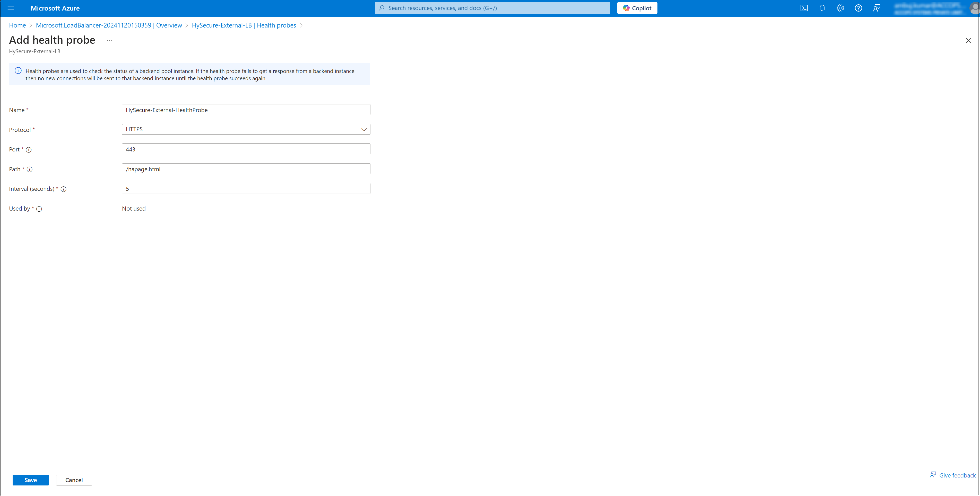Click the Path input field
Screen dimensions: 980x496
tap(246, 169)
